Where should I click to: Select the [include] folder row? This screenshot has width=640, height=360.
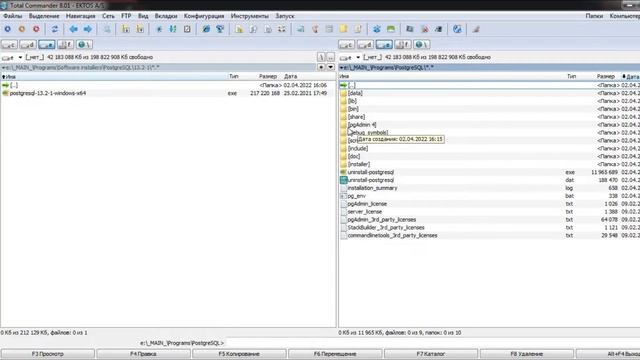point(490,149)
